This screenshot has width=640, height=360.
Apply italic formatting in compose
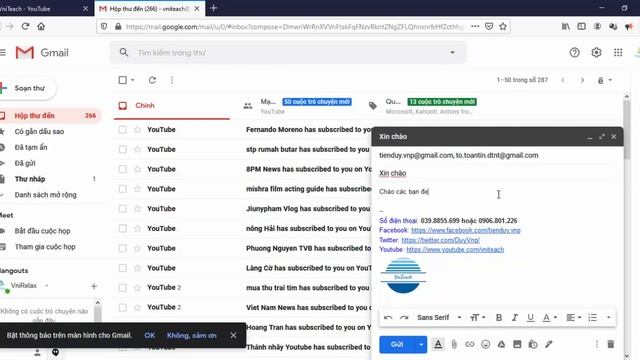[x=514, y=318]
